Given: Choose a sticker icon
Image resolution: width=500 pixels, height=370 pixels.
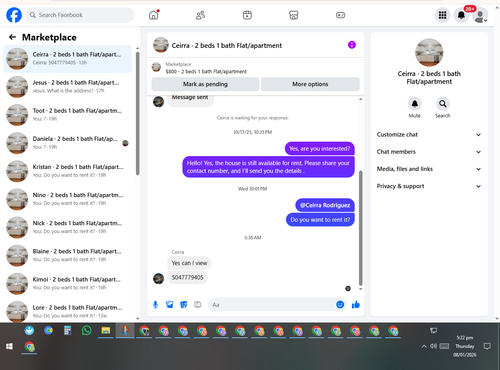Looking at the screenshot, I should [x=184, y=305].
